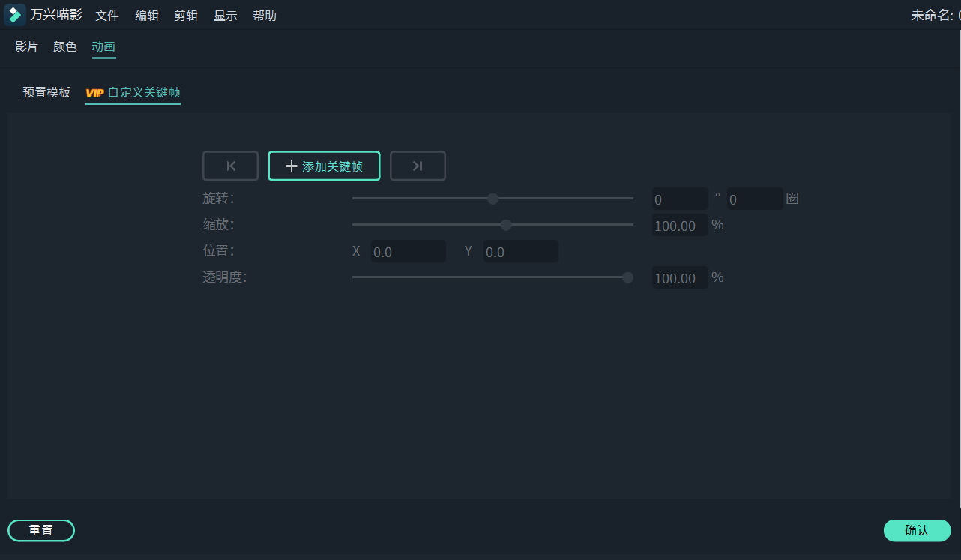
Task: Click the 透明度 slider handle
Action: pos(627,277)
